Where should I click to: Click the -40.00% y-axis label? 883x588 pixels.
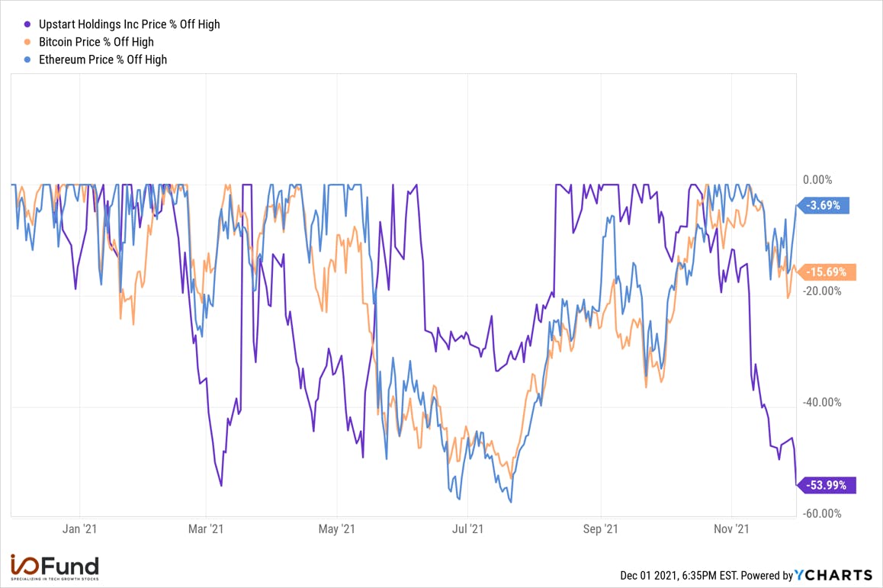[x=822, y=402]
